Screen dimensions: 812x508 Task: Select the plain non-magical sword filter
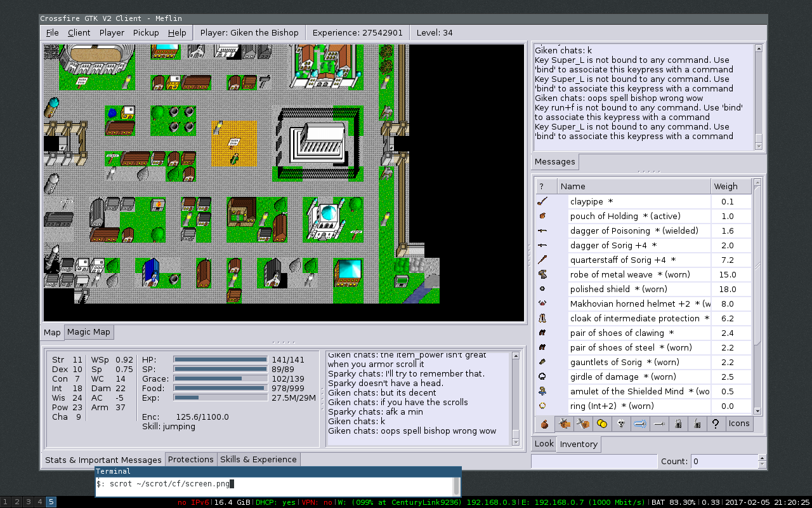click(x=659, y=424)
